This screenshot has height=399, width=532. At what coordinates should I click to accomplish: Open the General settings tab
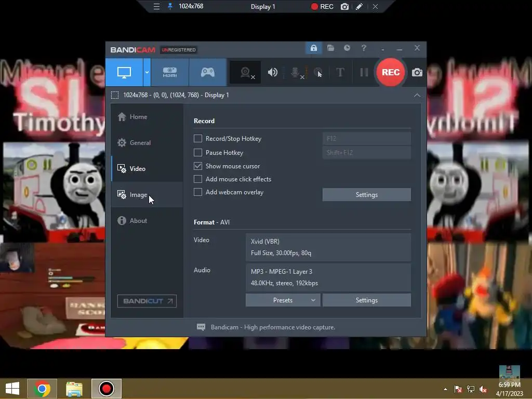click(x=147, y=142)
